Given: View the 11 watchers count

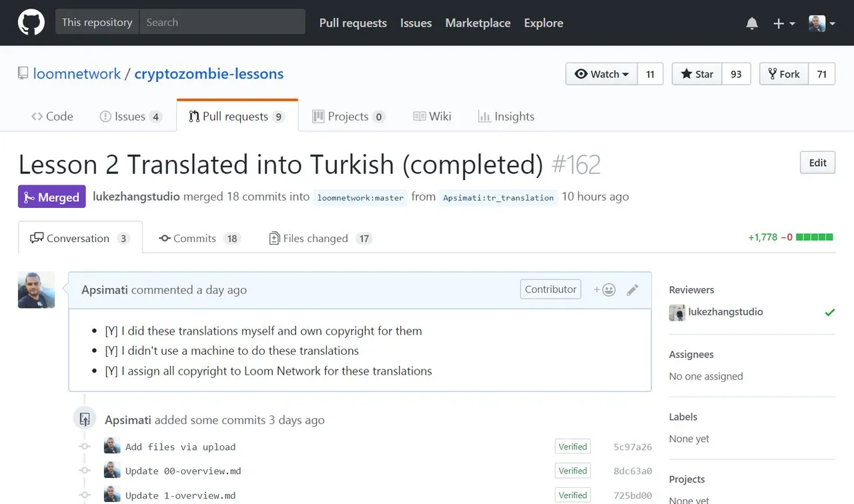Looking at the screenshot, I should pos(651,74).
